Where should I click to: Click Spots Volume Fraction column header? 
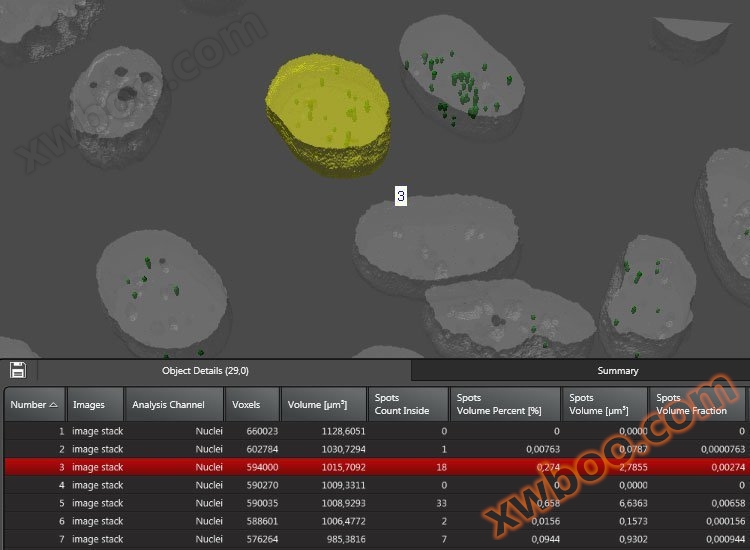point(697,405)
